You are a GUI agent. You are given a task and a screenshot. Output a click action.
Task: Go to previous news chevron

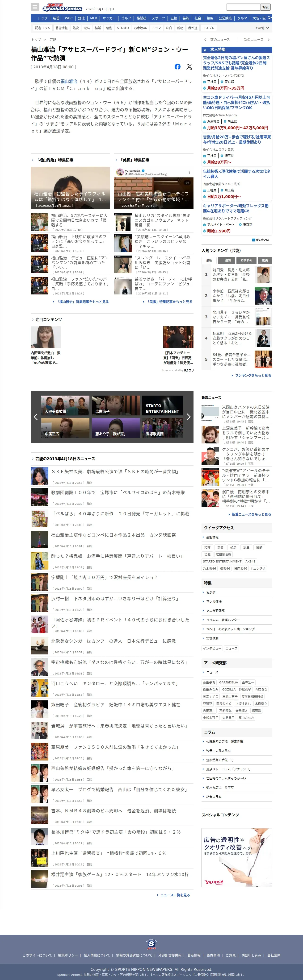click(206, 40)
